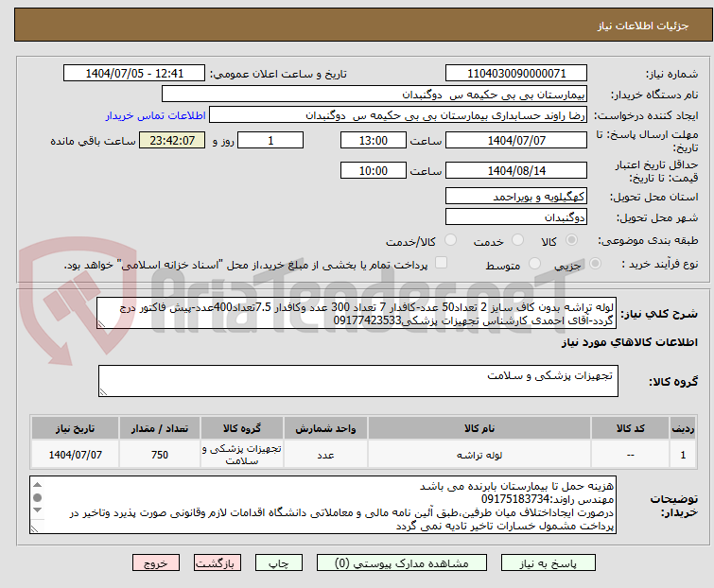Select the کالا/خدمت radio button

[x=450, y=240]
